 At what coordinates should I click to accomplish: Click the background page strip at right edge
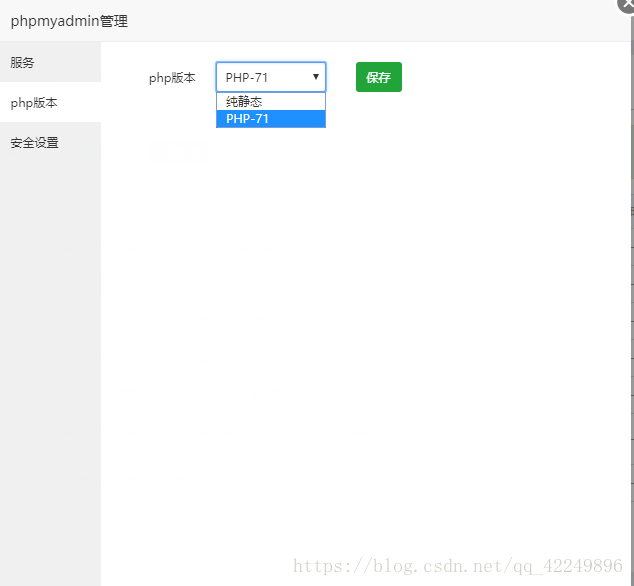631,300
